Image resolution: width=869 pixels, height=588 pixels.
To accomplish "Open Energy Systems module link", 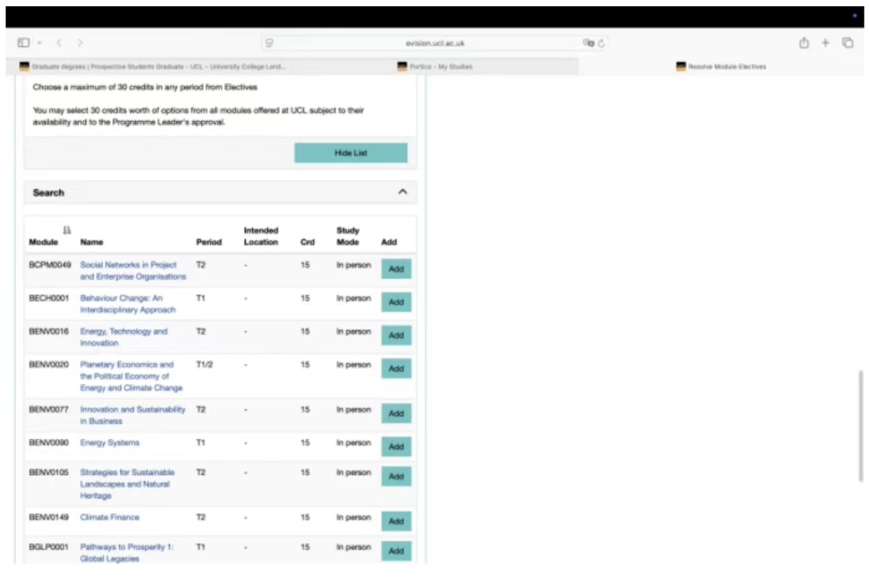I will 110,443.
